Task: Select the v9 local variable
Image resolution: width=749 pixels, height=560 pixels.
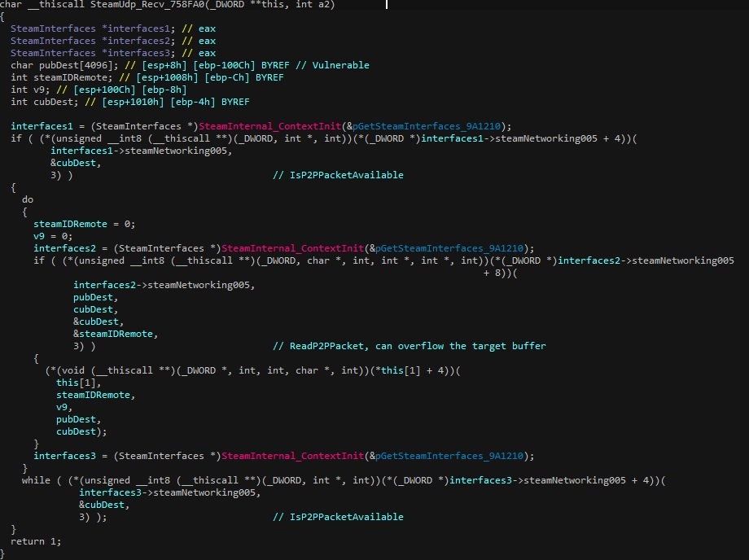Action: pos(33,90)
